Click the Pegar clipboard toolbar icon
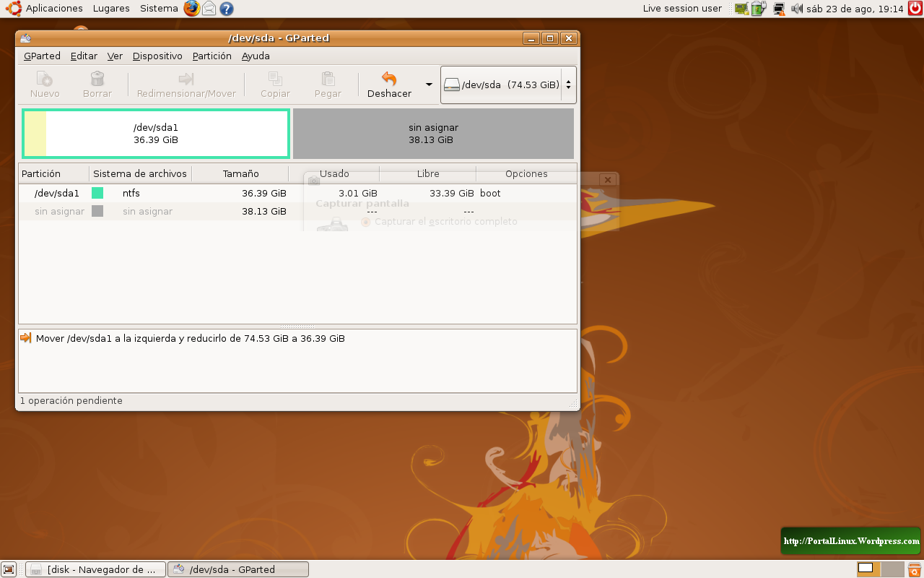Viewport: 924px width, 578px height. pyautogui.click(x=328, y=79)
